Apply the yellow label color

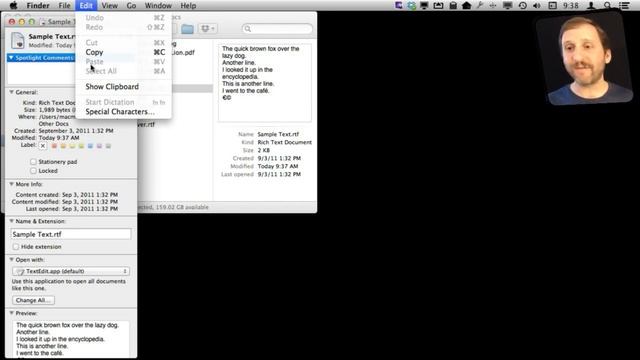[72, 146]
